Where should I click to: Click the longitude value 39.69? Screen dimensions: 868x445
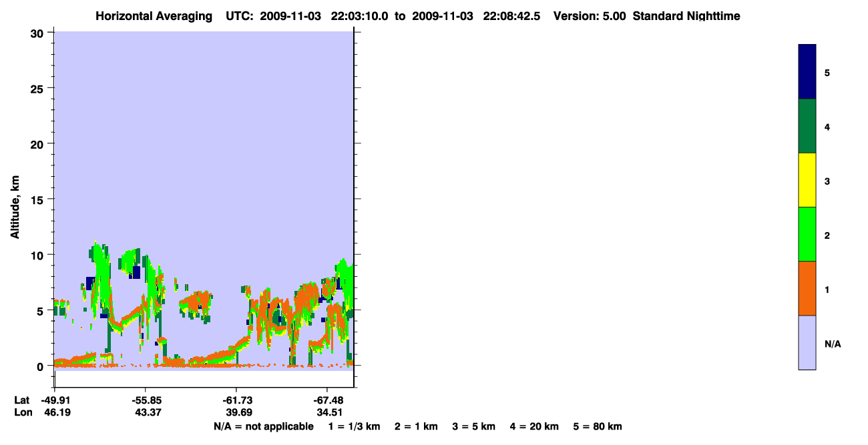click(238, 413)
